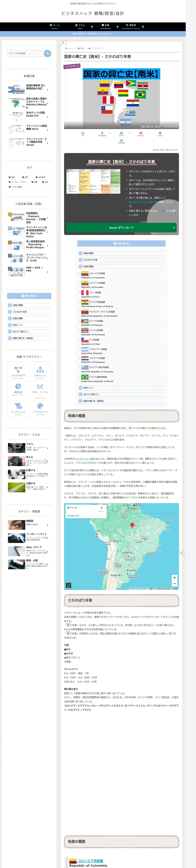Expand the 情報源 menu dropdown arrow

143,27
